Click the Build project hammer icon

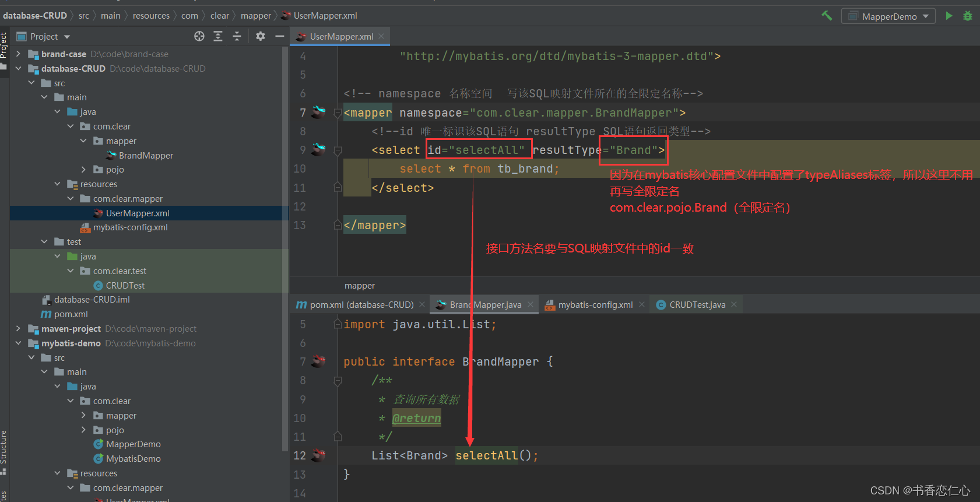coord(827,16)
